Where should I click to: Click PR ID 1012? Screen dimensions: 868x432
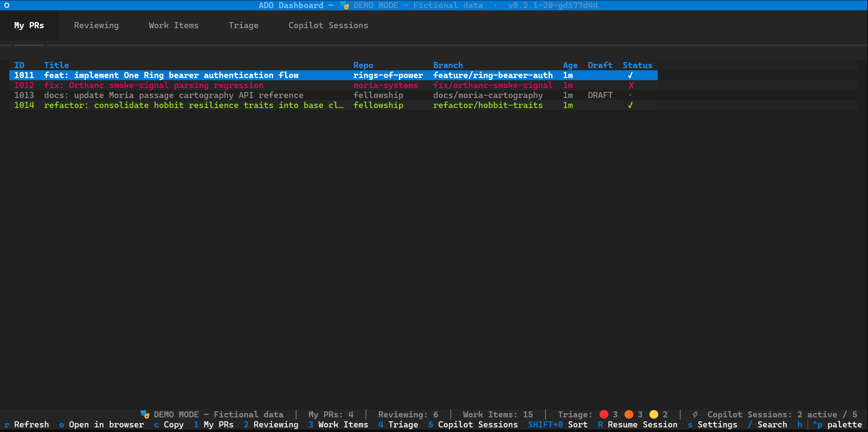24,85
